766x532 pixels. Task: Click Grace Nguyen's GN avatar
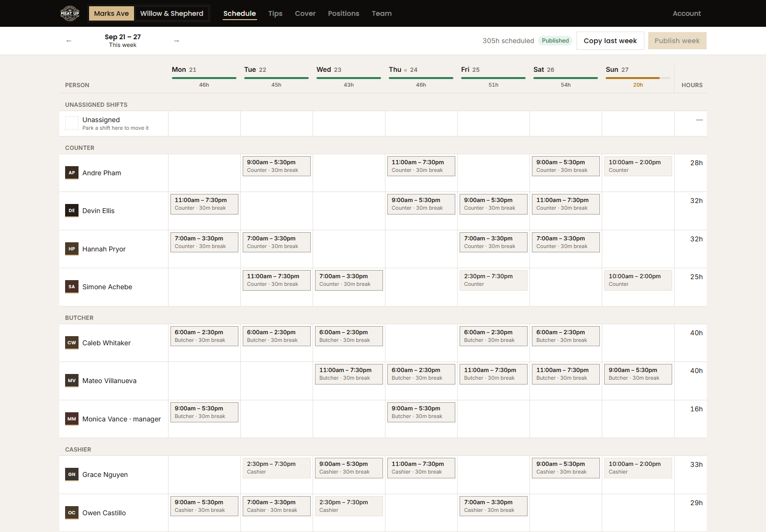point(72,475)
